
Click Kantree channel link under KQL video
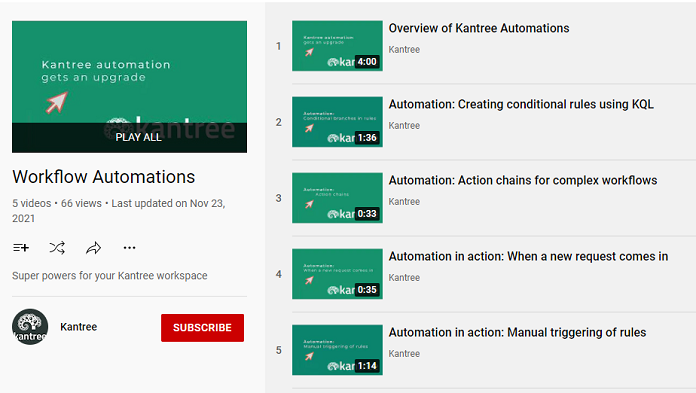(x=404, y=125)
